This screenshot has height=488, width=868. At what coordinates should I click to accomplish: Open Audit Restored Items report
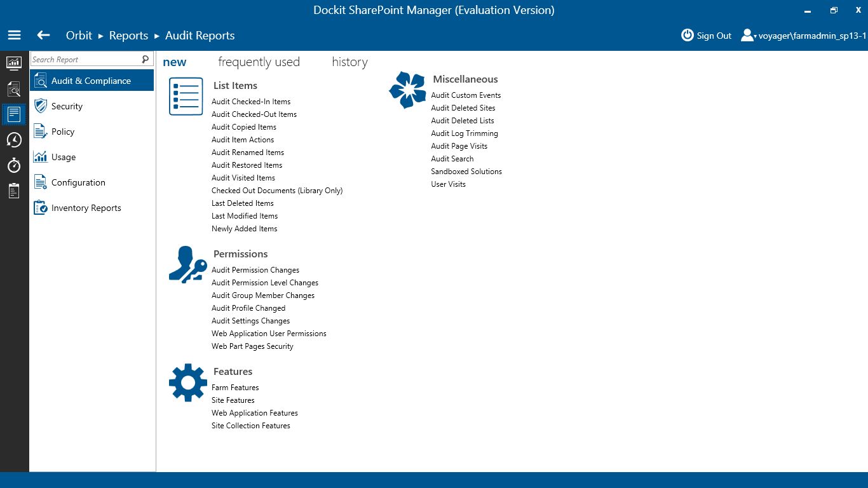(247, 165)
